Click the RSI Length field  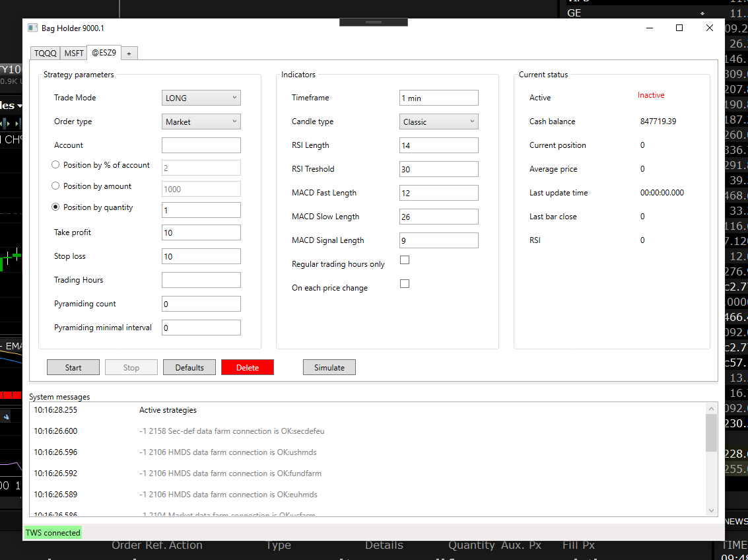[439, 145]
